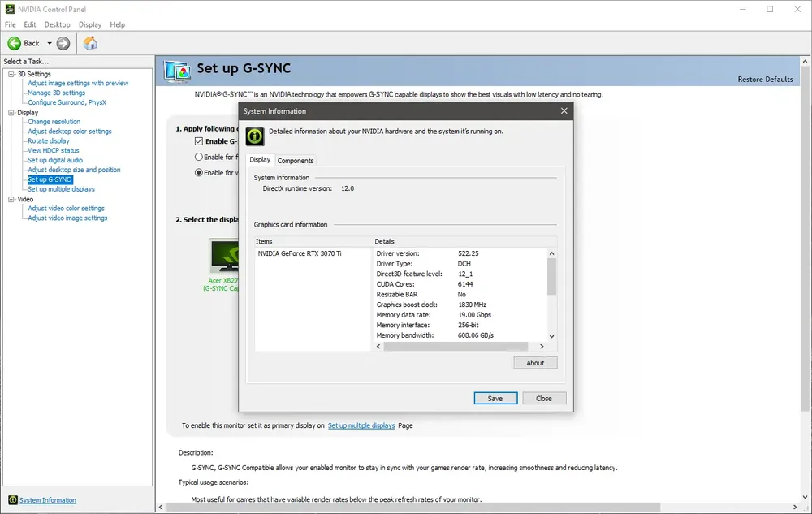Open the Help menu
Image resolution: width=812 pixels, height=514 pixels.
(x=118, y=24)
